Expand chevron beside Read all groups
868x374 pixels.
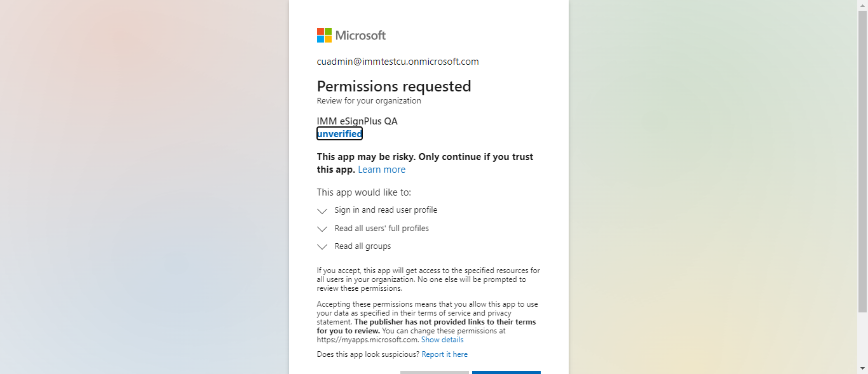pyautogui.click(x=322, y=246)
